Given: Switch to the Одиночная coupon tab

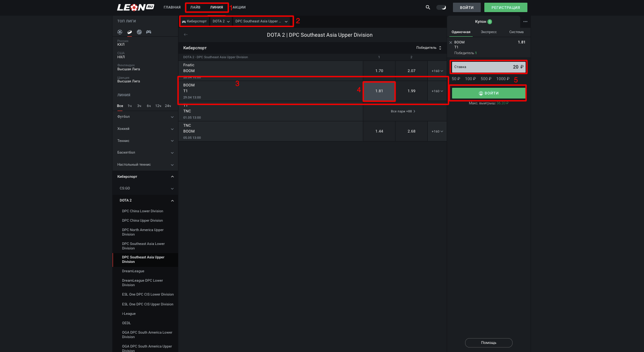Looking at the screenshot, I should [461, 32].
